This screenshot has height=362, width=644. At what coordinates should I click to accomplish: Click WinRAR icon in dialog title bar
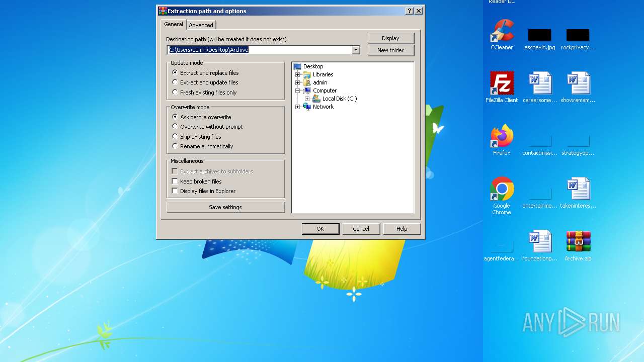coord(163,11)
